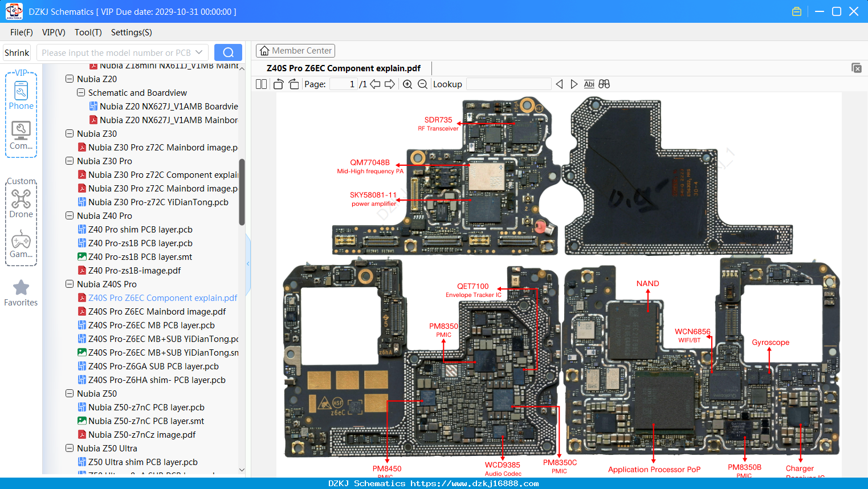Collapse the Nubia Z40 Pro node
The height and width of the screenshot is (489, 868).
(x=70, y=216)
